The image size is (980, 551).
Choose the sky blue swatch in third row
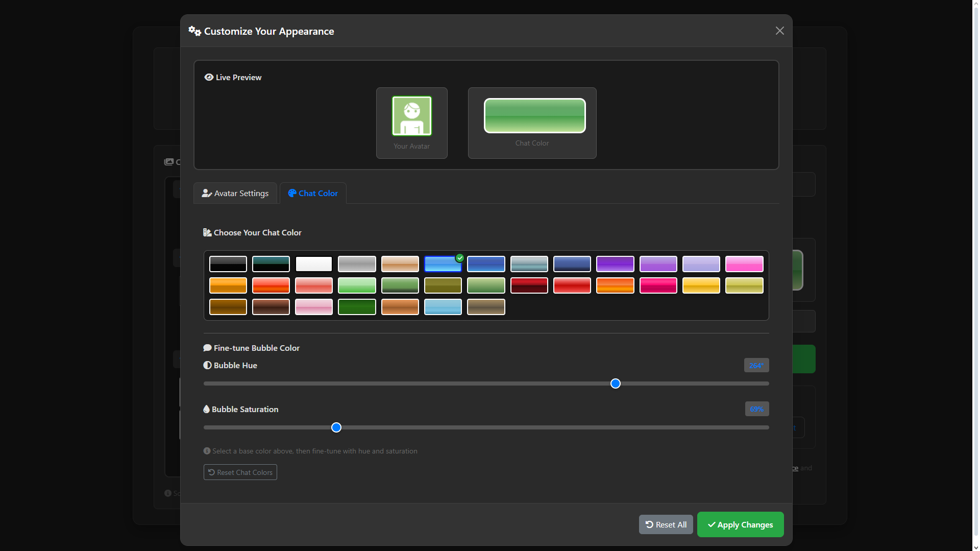point(443,307)
